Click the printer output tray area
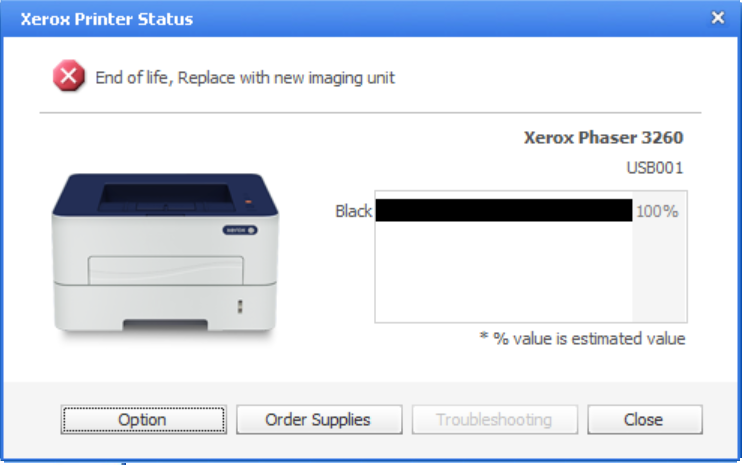This screenshot has height=465, width=743. (166, 197)
